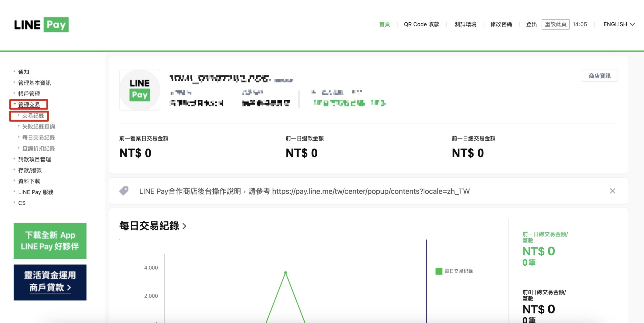The width and height of the screenshot is (644, 323).
Task: Click the tag icon beside announcement
Action: point(124,191)
